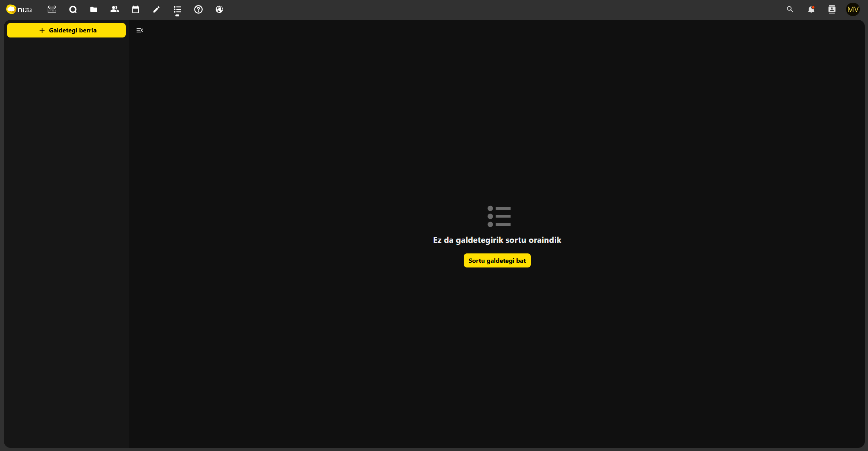Screen dimensions: 868x451
Task: Click the Galdetegi berria button
Action: point(66,30)
